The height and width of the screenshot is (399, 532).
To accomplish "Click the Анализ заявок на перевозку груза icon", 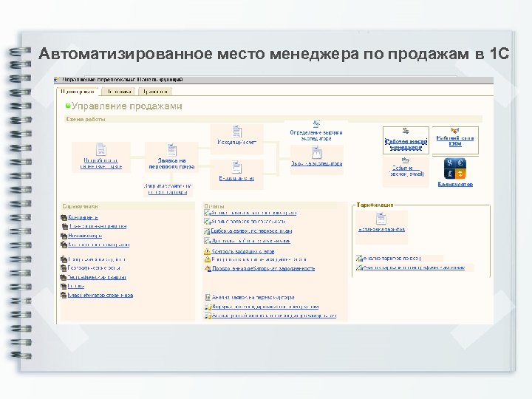I will (208, 298).
